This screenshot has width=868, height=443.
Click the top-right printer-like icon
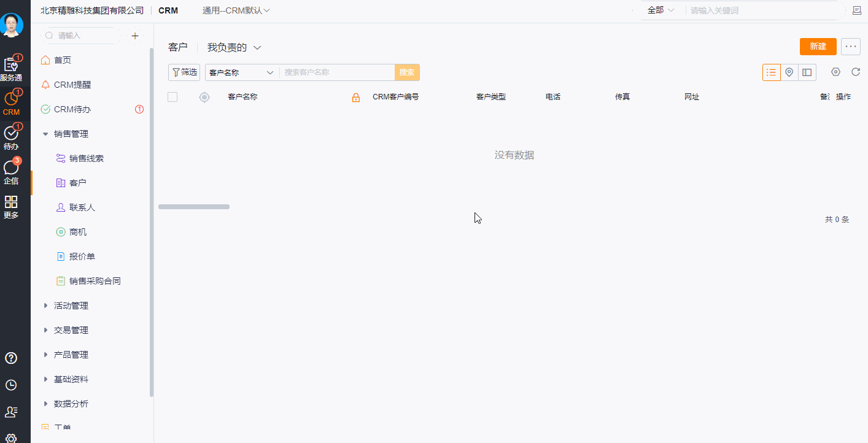coord(857,10)
